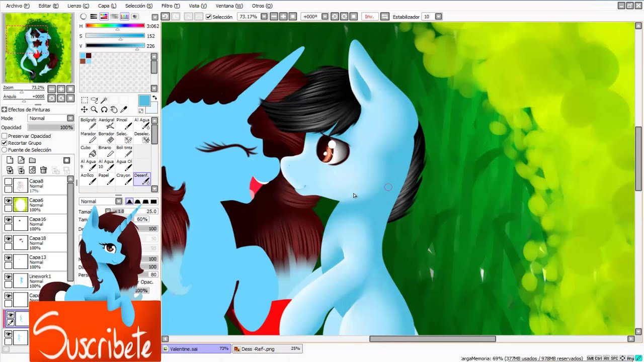The image size is (644, 362).
Task: Expand the Estabilizador value dropdown
Action: [438, 17]
